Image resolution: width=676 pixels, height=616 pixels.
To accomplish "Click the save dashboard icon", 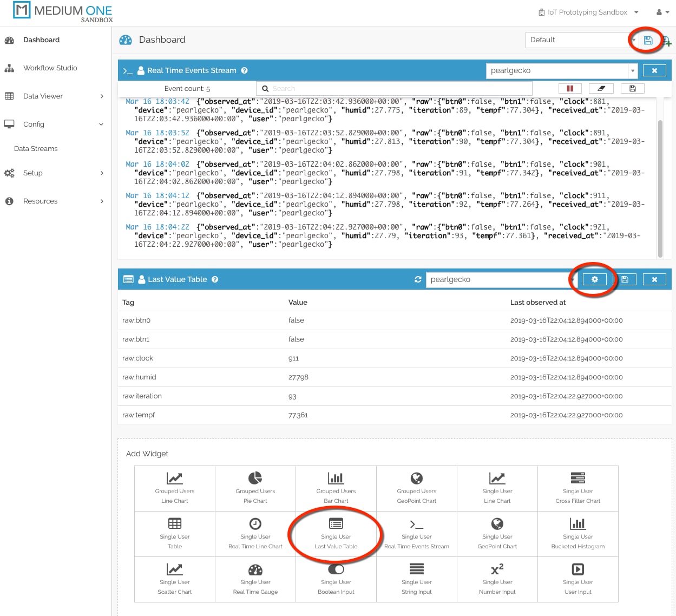I will click(x=648, y=40).
